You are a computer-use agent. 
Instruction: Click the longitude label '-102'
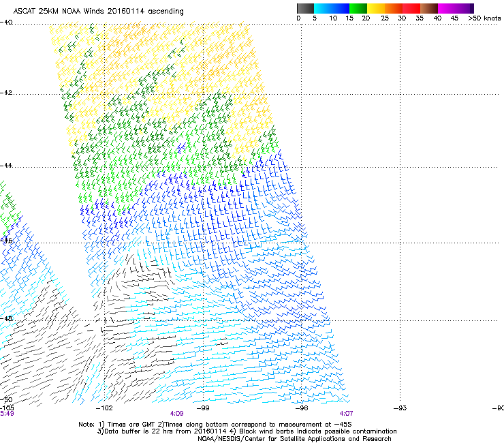click(x=104, y=408)
